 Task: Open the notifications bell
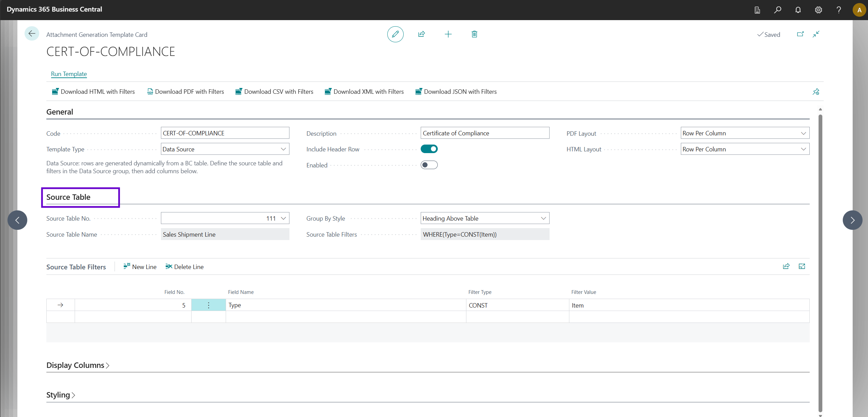click(x=798, y=10)
